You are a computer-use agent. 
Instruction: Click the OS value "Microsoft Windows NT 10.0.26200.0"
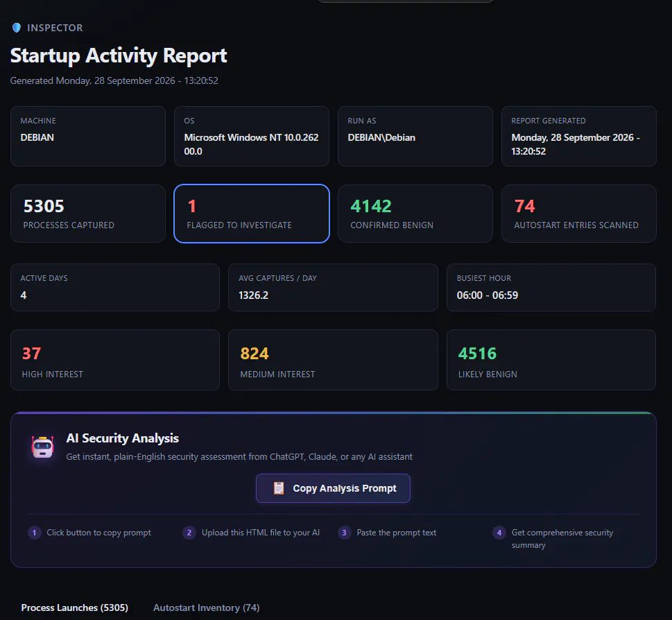pyautogui.click(x=251, y=144)
